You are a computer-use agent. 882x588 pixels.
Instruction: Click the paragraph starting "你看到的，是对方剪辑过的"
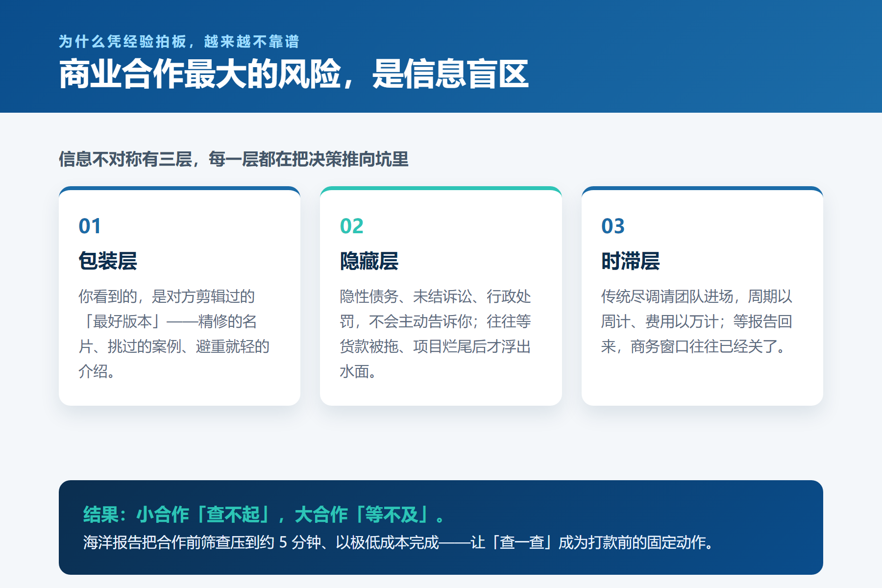point(174,334)
